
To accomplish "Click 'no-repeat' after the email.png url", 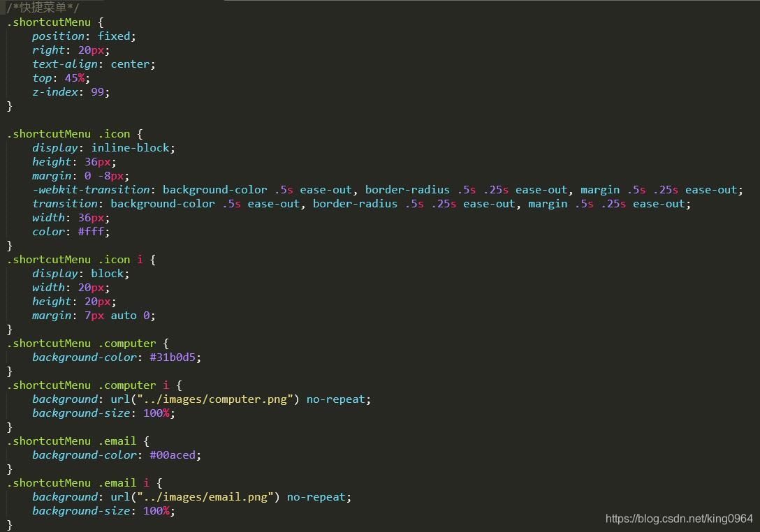I will point(316,497).
